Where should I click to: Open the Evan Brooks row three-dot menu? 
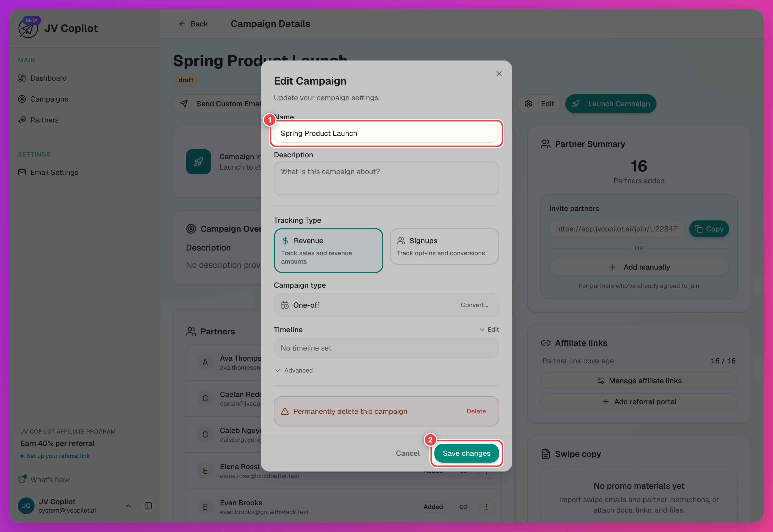(x=486, y=507)
